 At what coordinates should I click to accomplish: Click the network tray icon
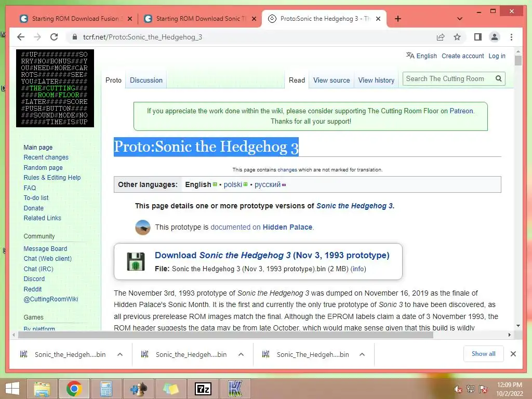point(470,389)
